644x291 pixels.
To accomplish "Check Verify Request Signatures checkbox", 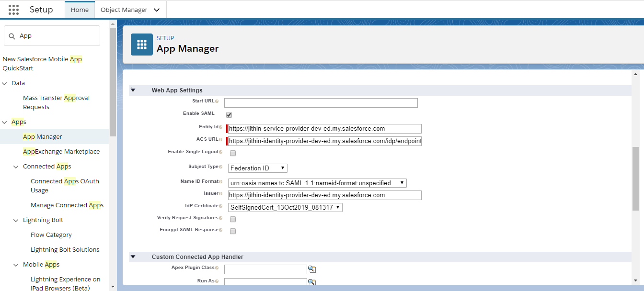I will (x=233, y=219).
